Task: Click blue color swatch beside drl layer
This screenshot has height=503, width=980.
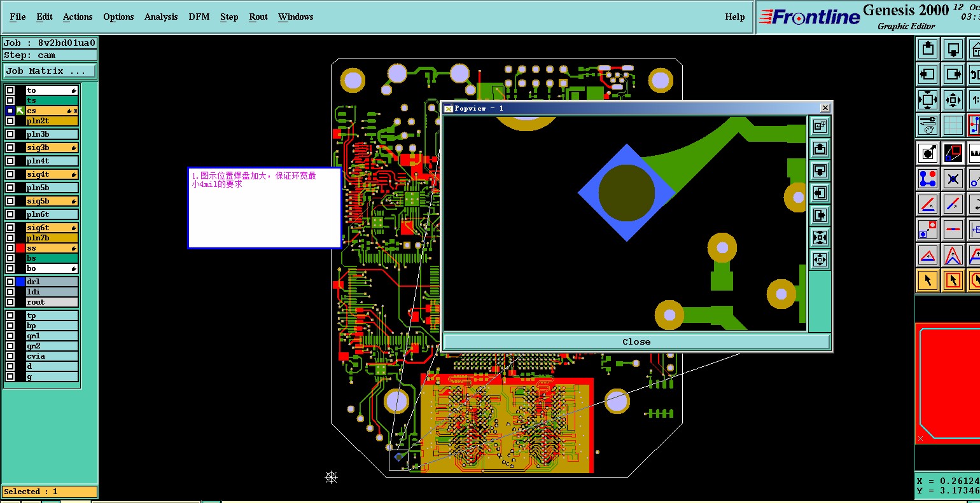Action: click(20, 282)
